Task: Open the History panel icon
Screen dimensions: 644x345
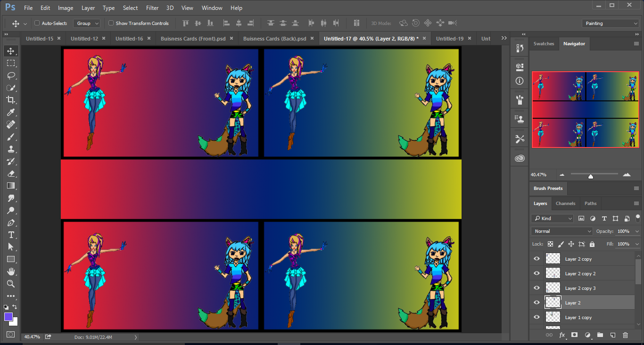Action: 520,48
